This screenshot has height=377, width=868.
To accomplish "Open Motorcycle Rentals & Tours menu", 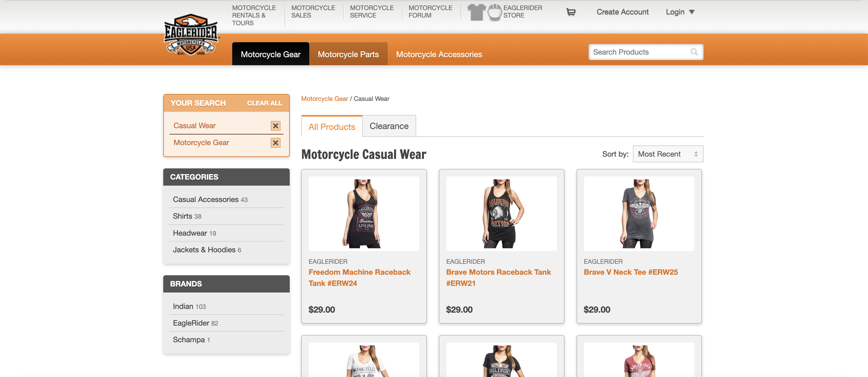I will (254, 16).
